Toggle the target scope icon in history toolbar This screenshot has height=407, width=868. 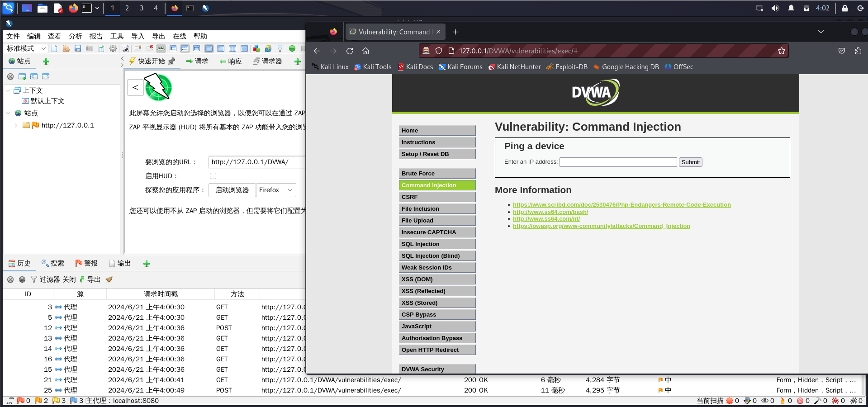[10, 279]
